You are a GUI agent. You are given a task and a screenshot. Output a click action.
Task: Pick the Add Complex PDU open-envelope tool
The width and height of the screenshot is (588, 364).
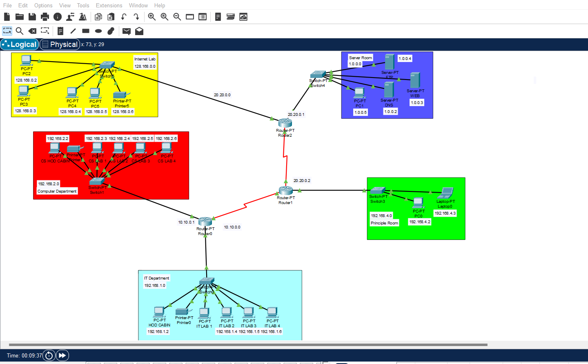pyautogui.click(x=139, y=31)
